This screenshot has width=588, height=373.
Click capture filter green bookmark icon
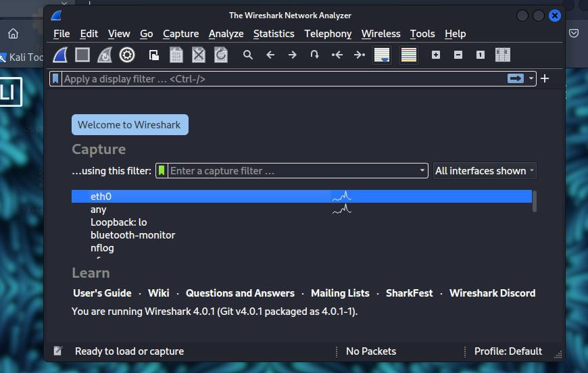(x=162, y=170)
